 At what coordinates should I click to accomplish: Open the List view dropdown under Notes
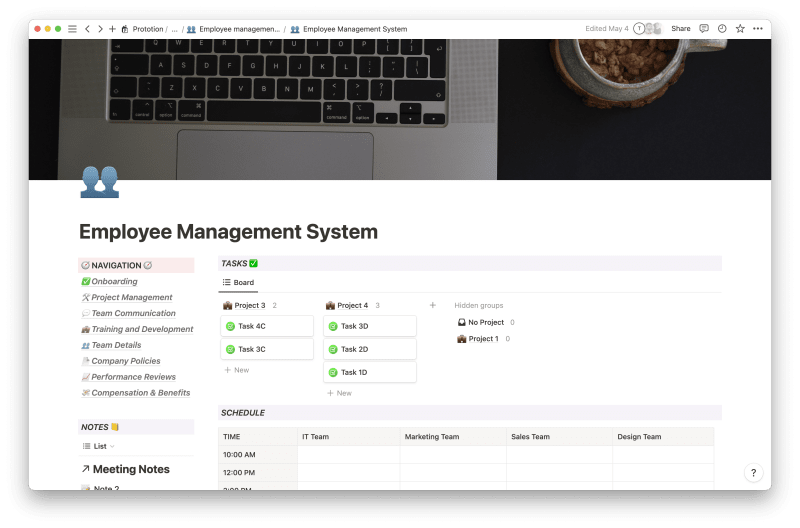click(99, 446)
